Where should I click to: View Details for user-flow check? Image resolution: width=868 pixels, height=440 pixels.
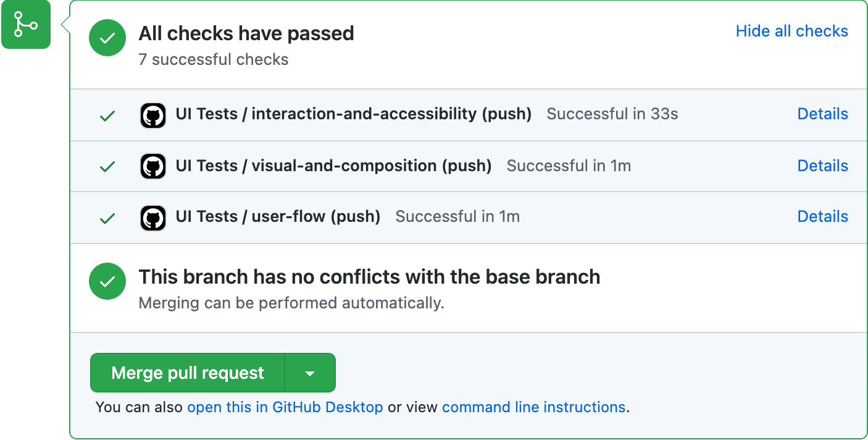click(822, 217)
